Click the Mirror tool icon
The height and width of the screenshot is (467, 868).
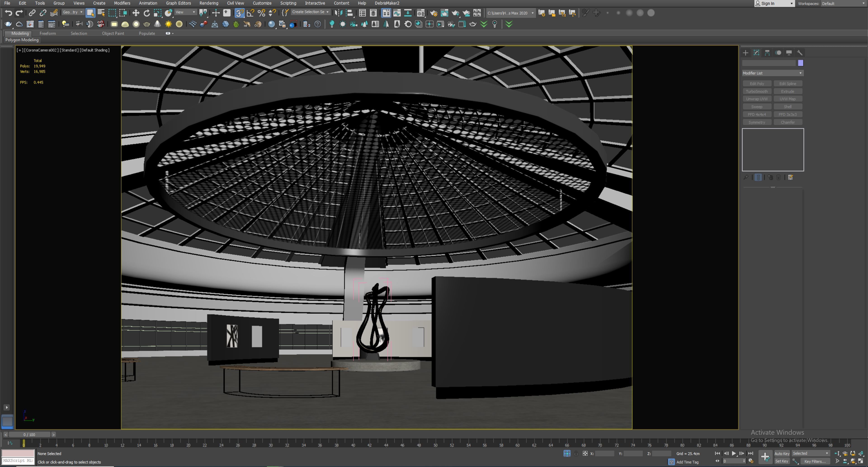coord(338,13)
